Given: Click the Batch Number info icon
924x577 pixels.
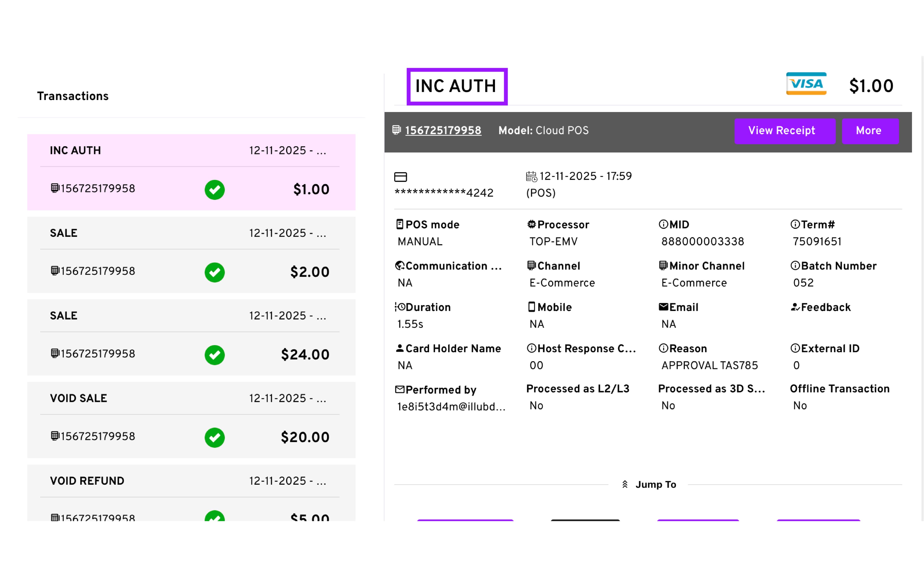Looking at the screenshot, I should pyautogui.click(x=795, y=266).
